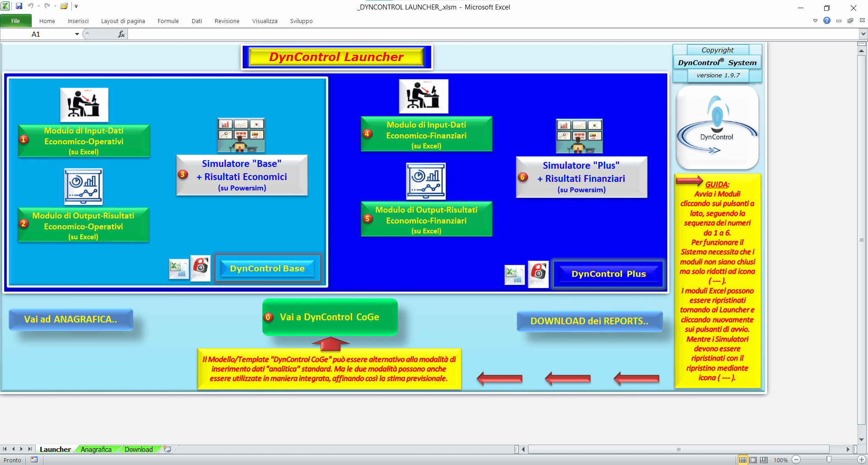The width and height of the screenshot is (868, 465).
Task: Open the Revisione ribbon tab
Action: click(x=227, y=21)
